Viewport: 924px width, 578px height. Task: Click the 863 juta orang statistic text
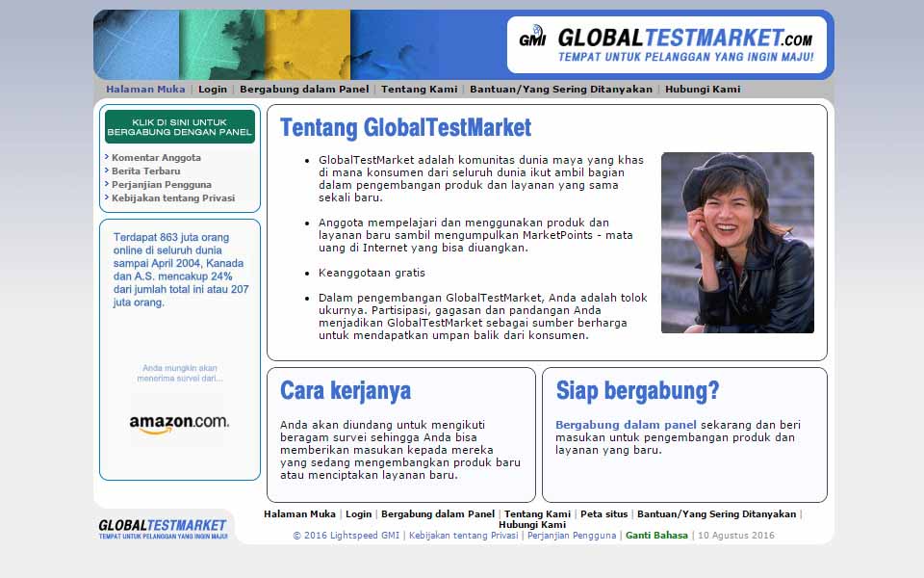[181, 270]
